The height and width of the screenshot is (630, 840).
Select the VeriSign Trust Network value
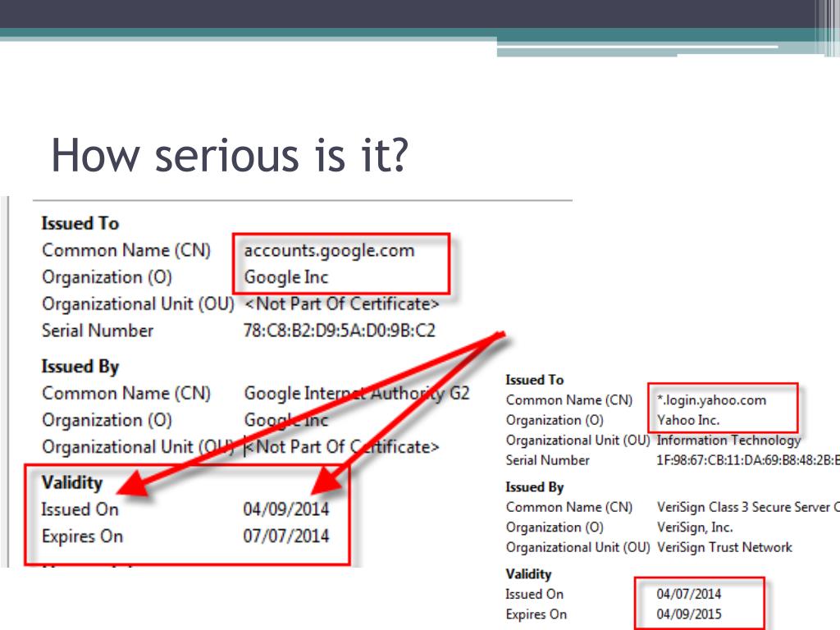(x=724, y=547)
